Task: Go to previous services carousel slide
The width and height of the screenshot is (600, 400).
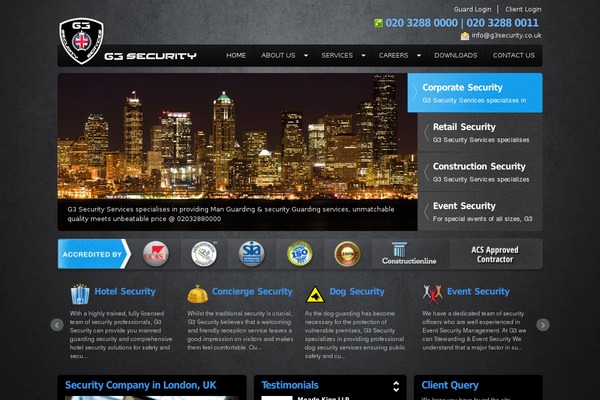Action: [x=57, y=325]
